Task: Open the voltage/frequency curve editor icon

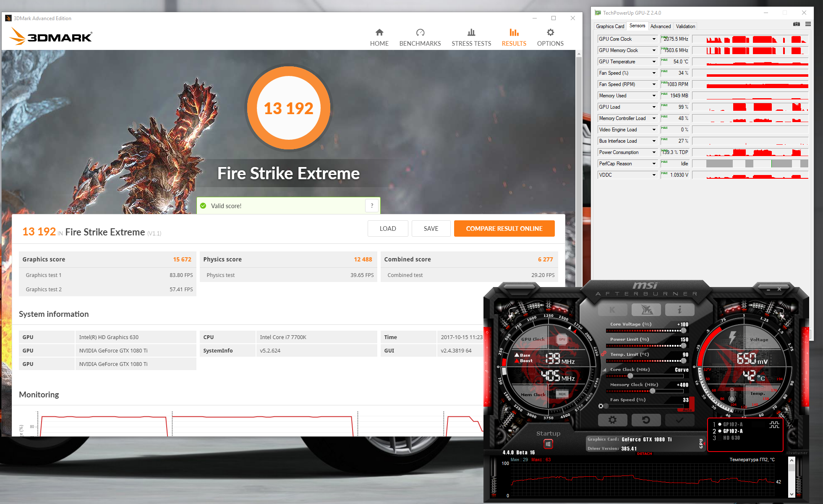Action: tap(604, 370)
